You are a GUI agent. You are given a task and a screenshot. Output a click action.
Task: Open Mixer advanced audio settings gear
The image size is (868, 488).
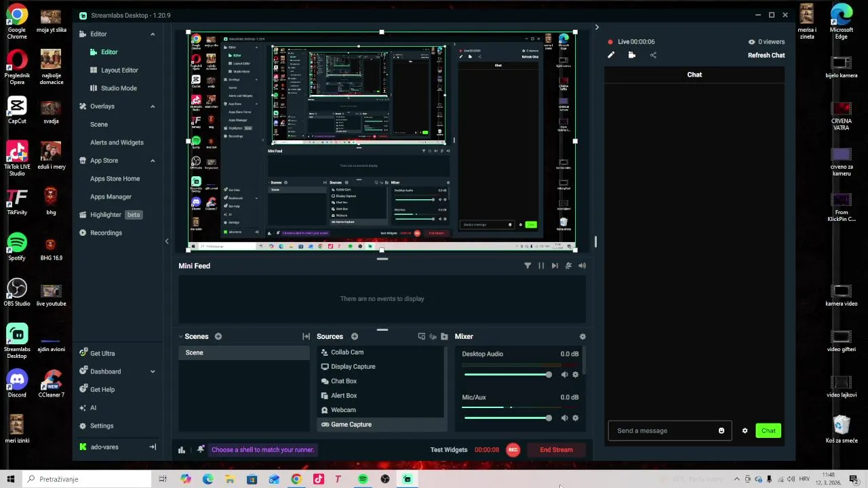pyautogui.click(x=583, y=336)
